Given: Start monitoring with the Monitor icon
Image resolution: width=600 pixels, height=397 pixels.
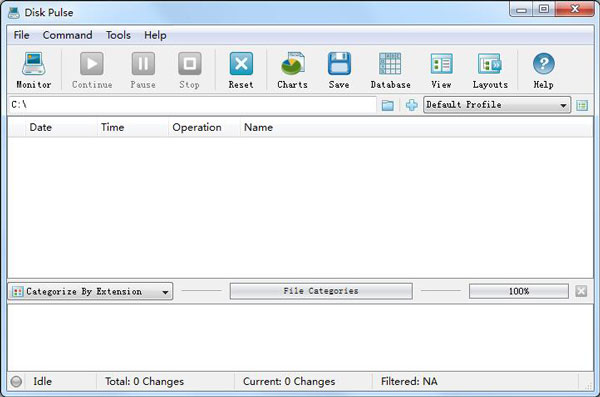Looking at the screenshot, I should (x=34, y=70).
